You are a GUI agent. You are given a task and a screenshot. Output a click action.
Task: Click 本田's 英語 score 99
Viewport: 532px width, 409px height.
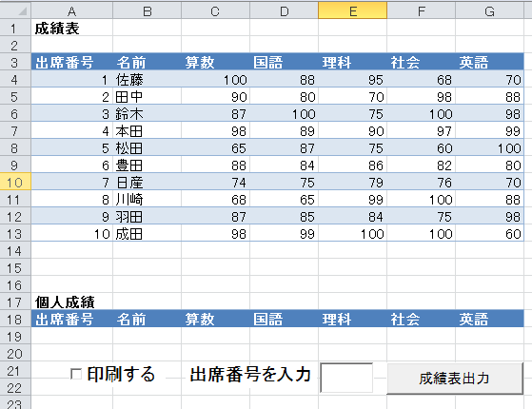[x=489, y=130]
